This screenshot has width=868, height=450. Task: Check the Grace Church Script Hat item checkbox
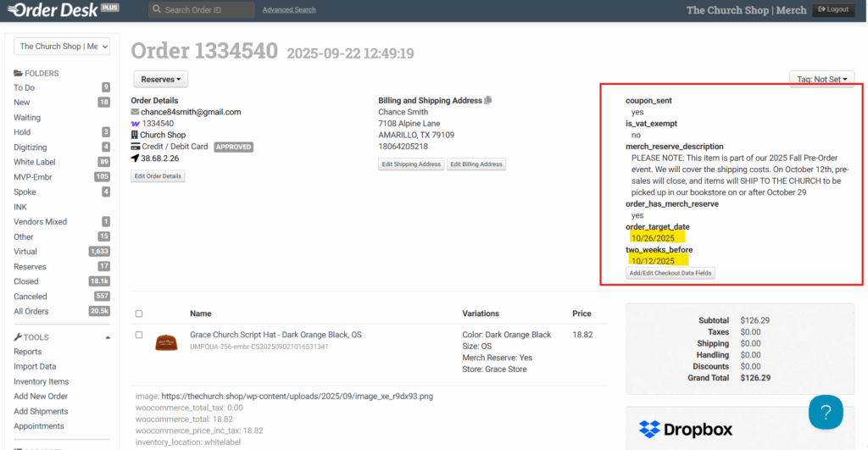[139, 335]
